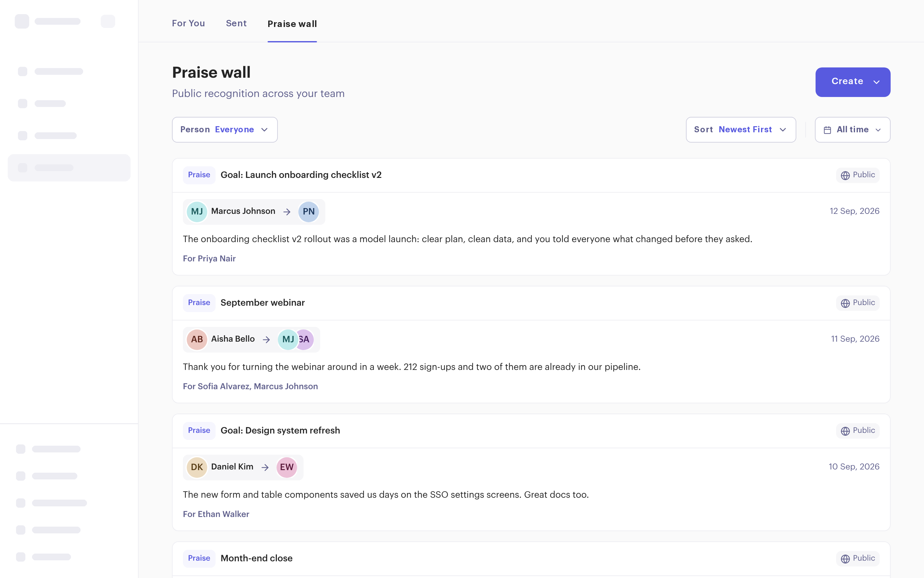This screenshot has height=578, width=924.
Task: Open the September webinar praise title
Action: (x=263, y=303)
